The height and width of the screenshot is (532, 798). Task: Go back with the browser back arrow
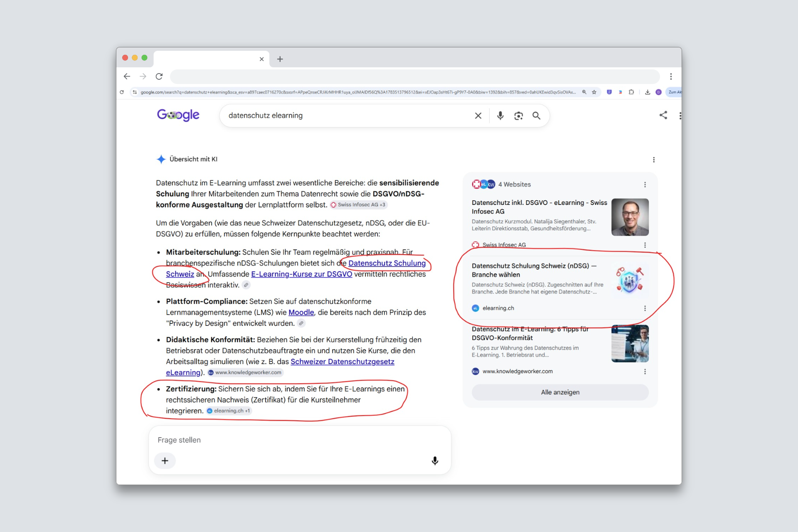[x=127, y=76]
